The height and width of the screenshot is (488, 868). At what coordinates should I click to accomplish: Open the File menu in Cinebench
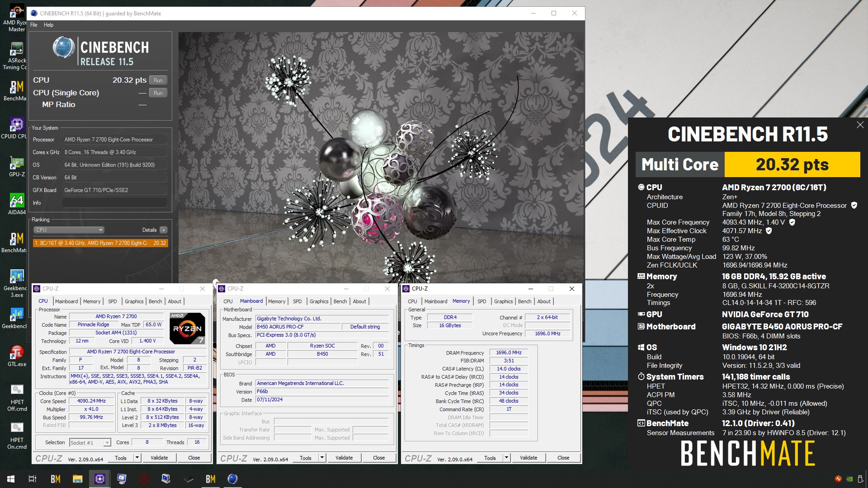click(x=34, y=25)
